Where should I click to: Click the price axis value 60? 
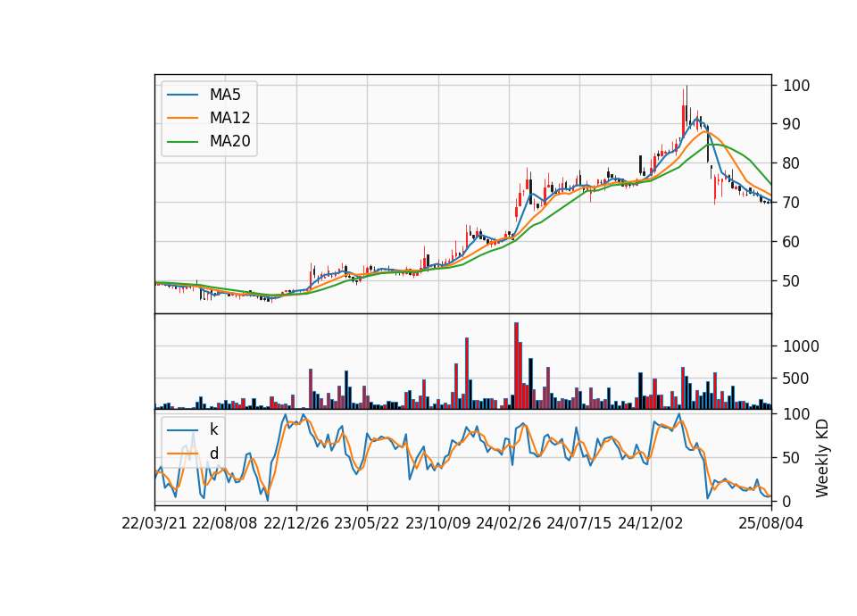pos(792,242)
